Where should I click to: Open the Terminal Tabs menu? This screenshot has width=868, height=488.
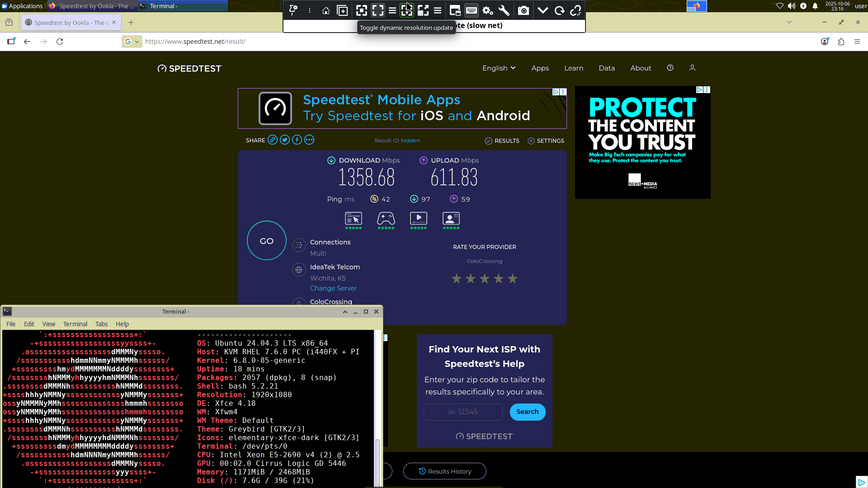101,324
